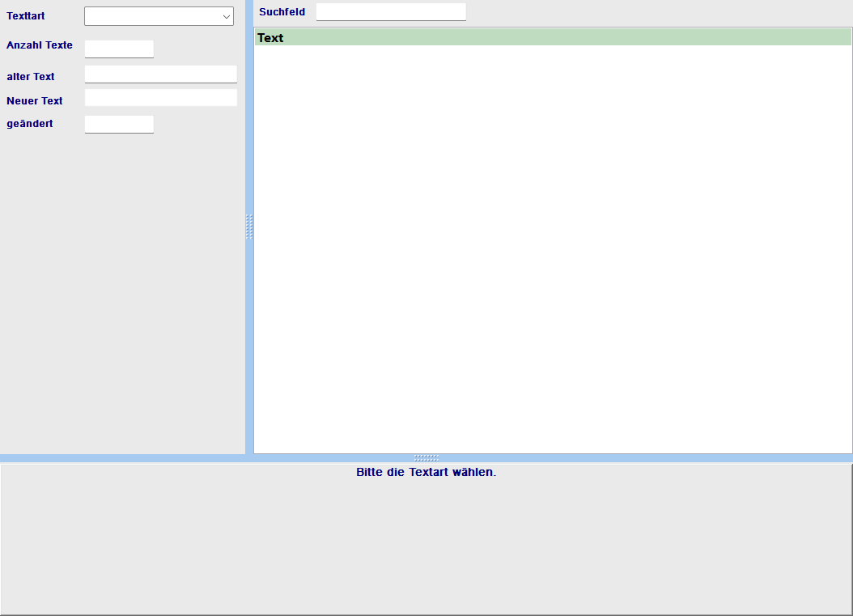Click the Neuer Text label
The image size is (853, 616).
pyautogui.click(x=35, y=101)
